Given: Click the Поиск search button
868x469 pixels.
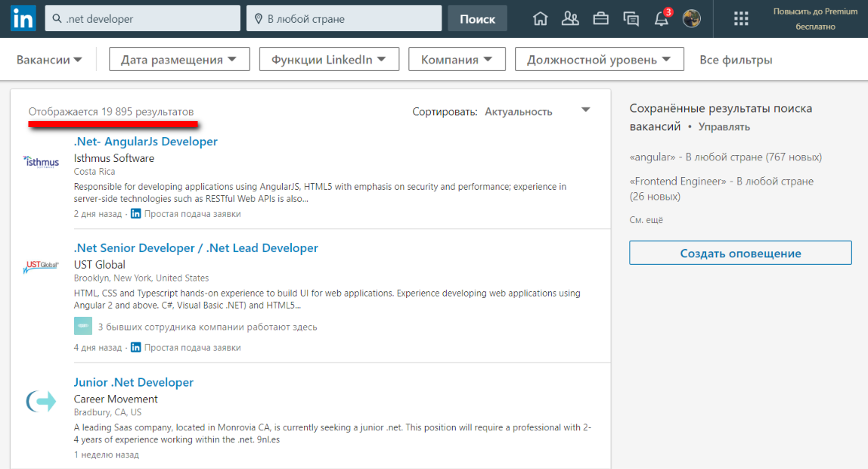Looking at the screenshot, I should tap(477, 19).
